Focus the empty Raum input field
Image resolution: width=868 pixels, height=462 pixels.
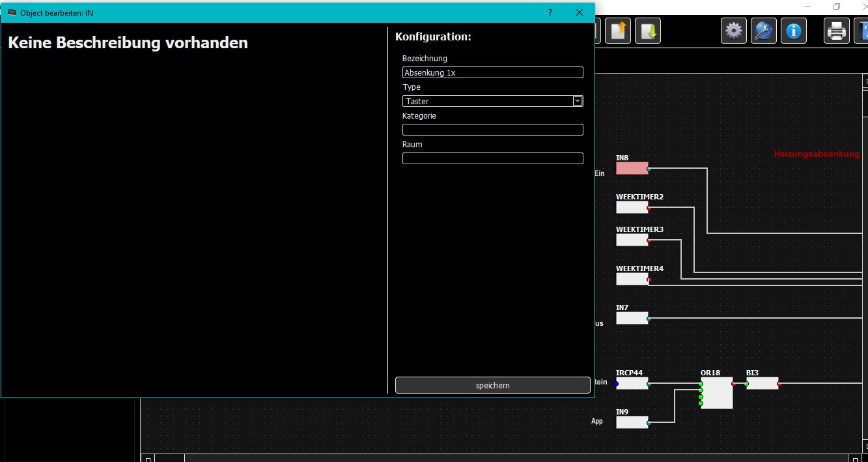coord(492,158)
